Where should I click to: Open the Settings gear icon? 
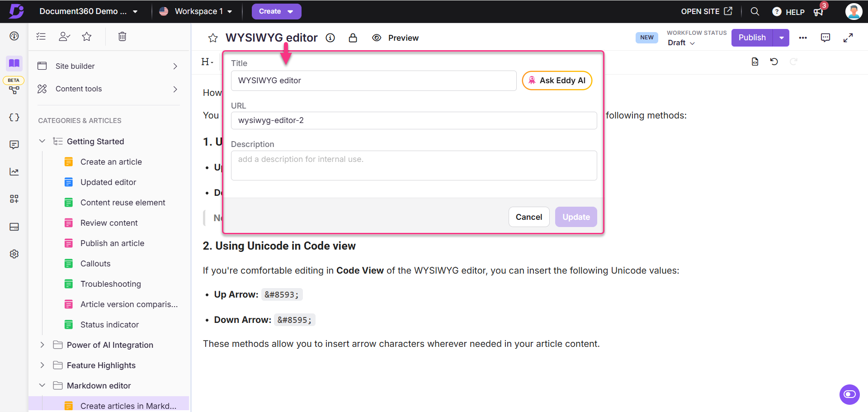click(x=14, y=254)
